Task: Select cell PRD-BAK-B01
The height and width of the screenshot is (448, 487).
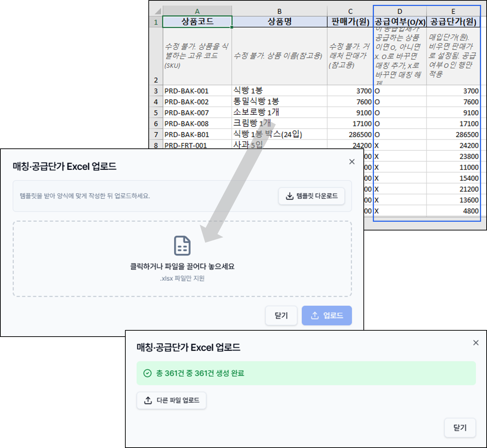Action: [197, 134]
